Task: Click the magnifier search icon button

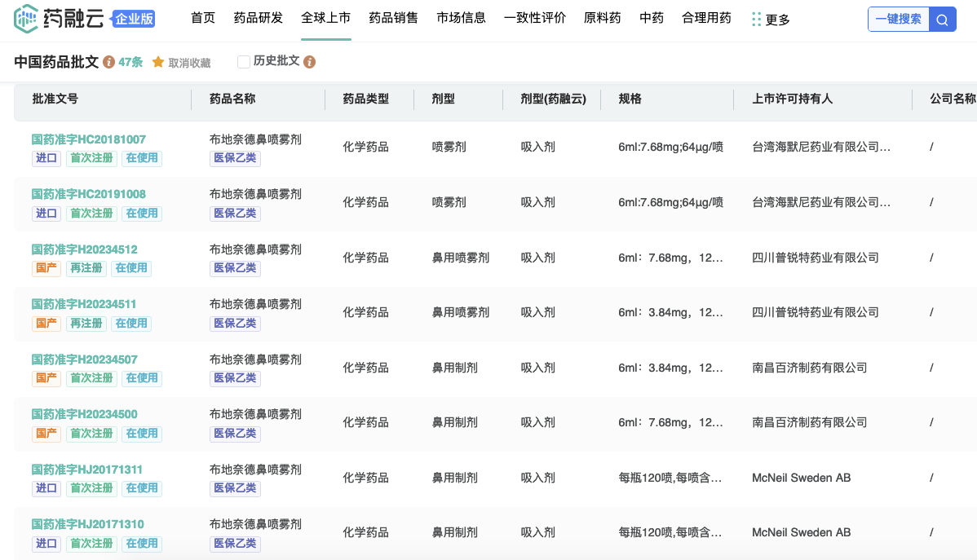Action: pyautogui.click(x=943, y=20)
